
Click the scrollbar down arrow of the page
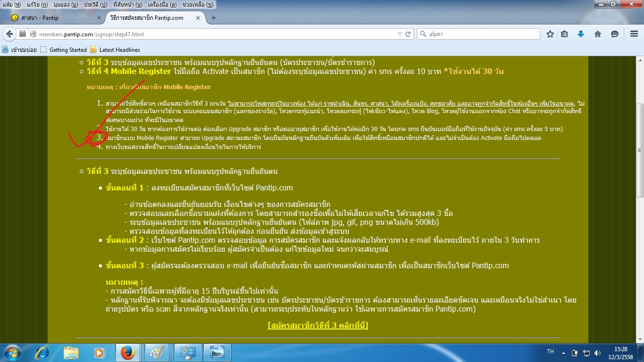pos(640,339)
